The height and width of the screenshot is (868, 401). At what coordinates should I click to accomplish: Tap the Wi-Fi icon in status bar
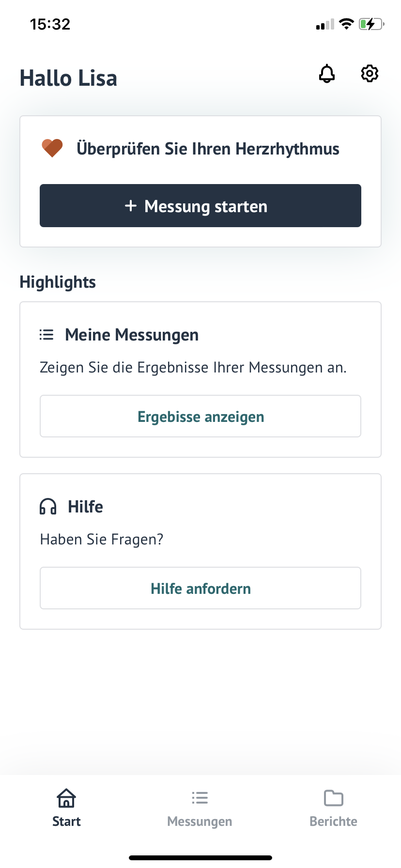point(346,24)
